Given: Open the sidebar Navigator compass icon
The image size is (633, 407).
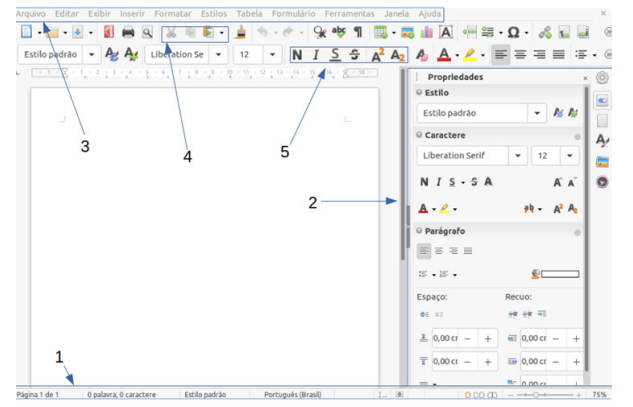Looking at the screenshot, I should pyautogui.click(x=602, y=182).
